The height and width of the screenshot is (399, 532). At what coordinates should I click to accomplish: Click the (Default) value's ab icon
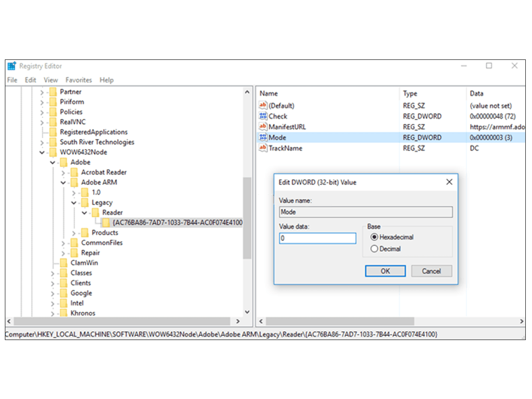[263, 106]
